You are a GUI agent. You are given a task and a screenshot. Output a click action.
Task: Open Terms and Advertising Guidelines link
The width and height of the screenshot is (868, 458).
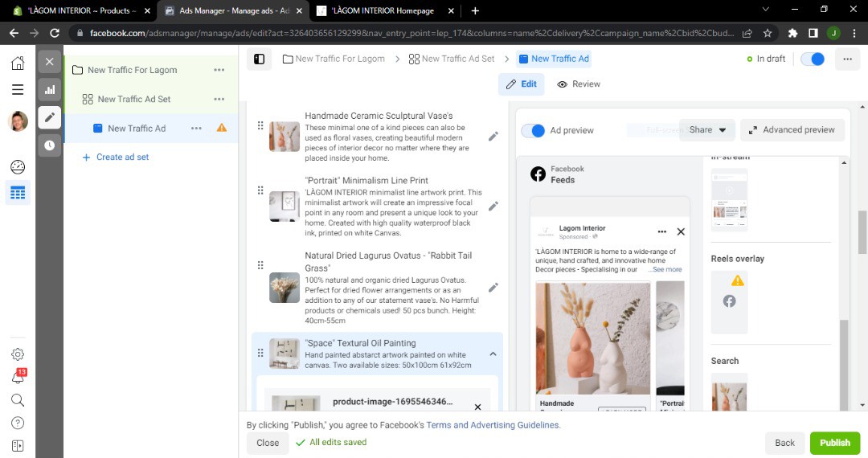pos(492,425)
